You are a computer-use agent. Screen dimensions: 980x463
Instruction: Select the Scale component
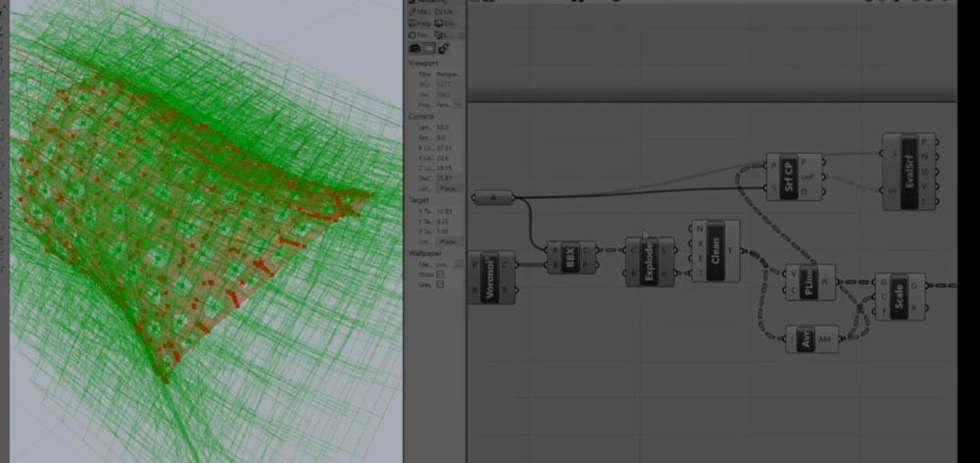[900, 296]
